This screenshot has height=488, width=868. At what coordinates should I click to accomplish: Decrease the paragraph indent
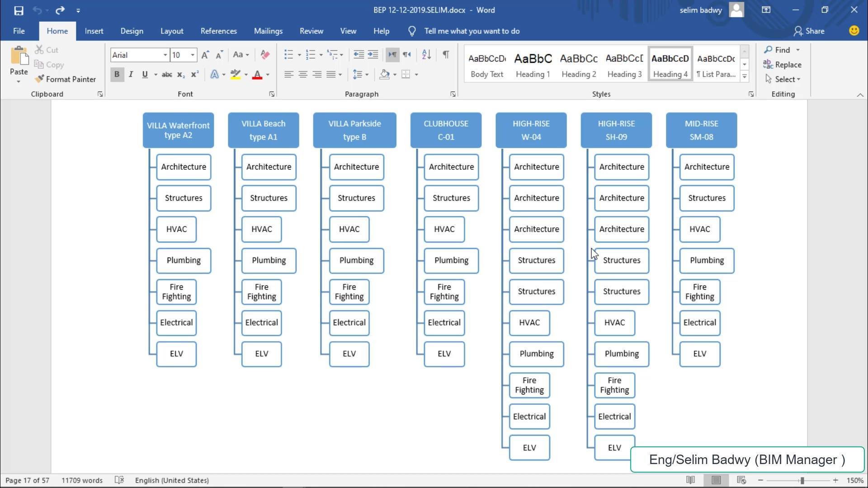tap(359, 55)
